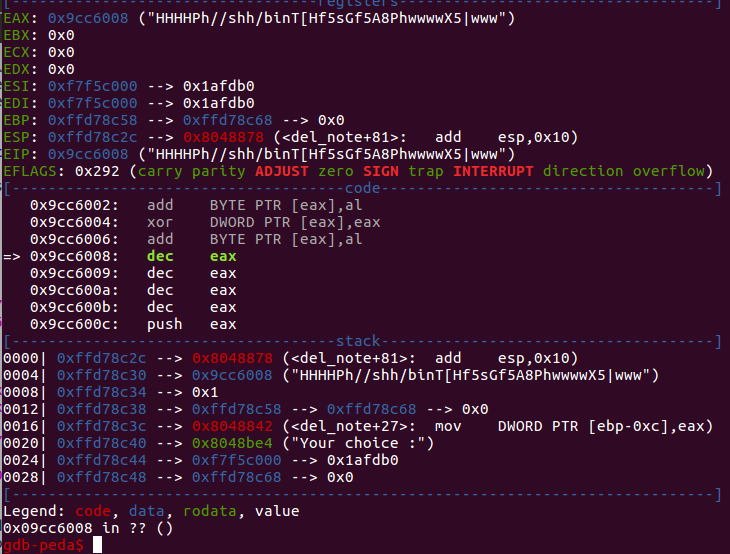Click the red ADJUST flag
This screenshot has height=554, width=730.
tap(282, 171)
